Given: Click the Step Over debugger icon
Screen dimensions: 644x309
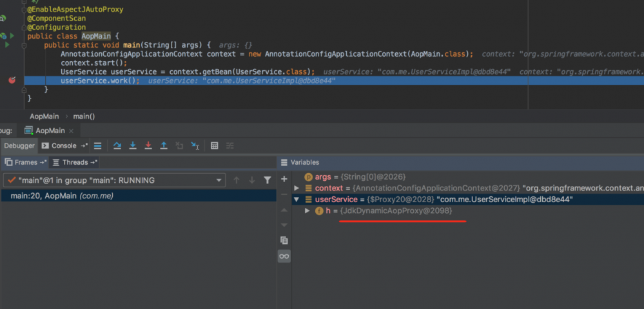Looking at the screenshot, I should click(x=117, y=145).
